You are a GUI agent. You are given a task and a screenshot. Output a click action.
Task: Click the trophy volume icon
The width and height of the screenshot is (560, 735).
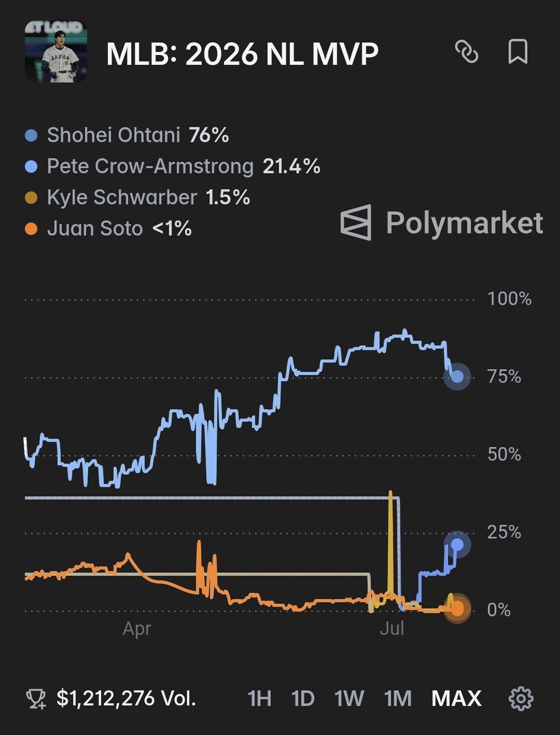click(x=36, y=699)
